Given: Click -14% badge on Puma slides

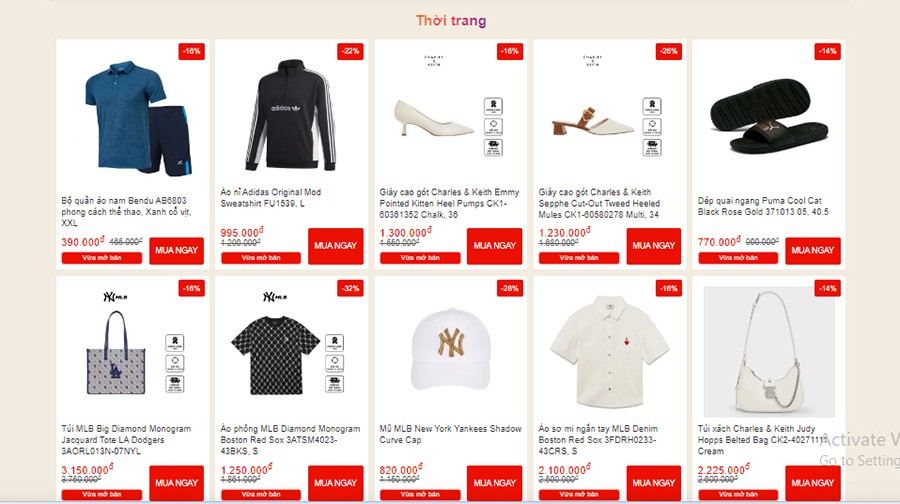Looking at the screenshot, I should coord(828,51).
